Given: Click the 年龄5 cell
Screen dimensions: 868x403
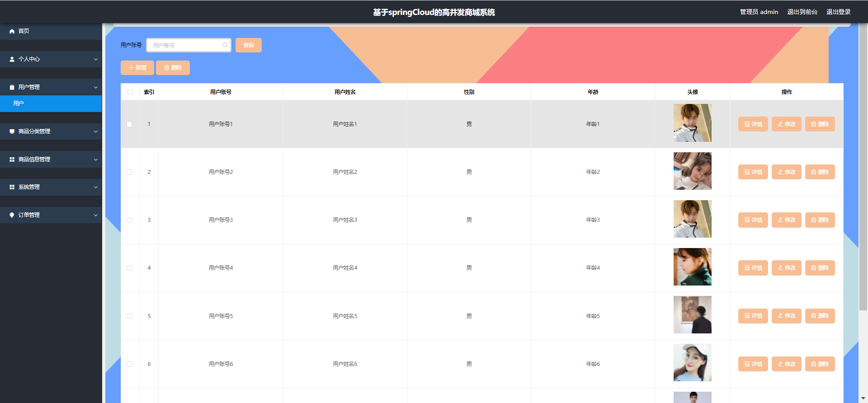Looking at the screenshot, I should click(x=593, y=316).
